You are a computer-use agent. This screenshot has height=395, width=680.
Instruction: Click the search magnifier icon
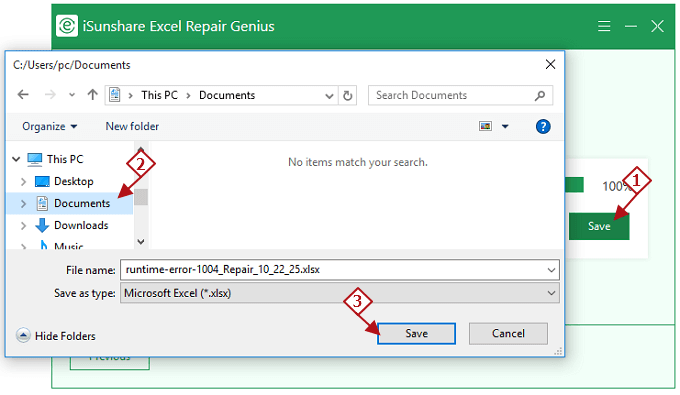pyautogui.click(x=540, y=95)
